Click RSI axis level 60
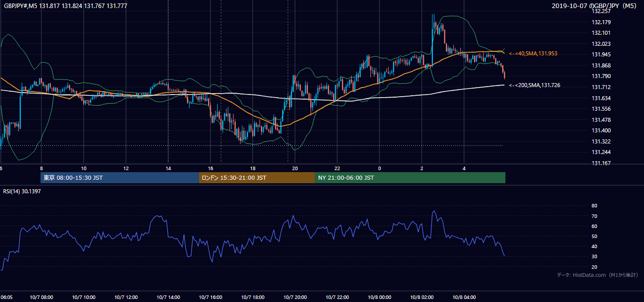The image size is (644, 302). pos(594,226)
